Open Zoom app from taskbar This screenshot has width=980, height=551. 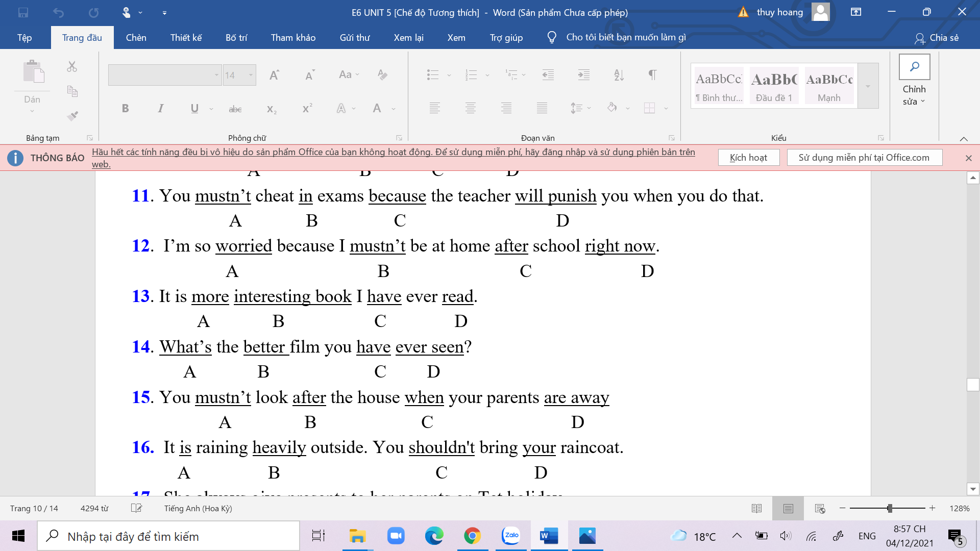click(x=396, y=536)
